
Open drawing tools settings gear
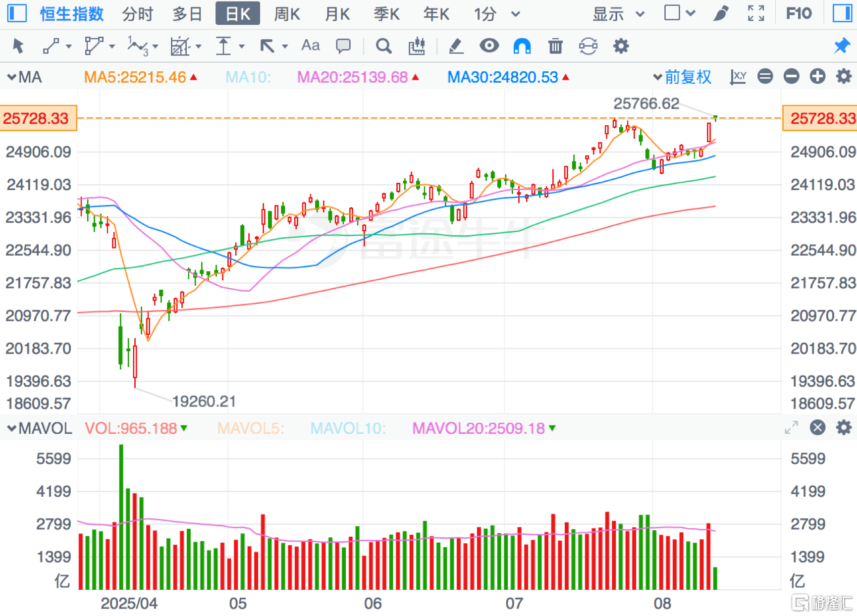621,46
